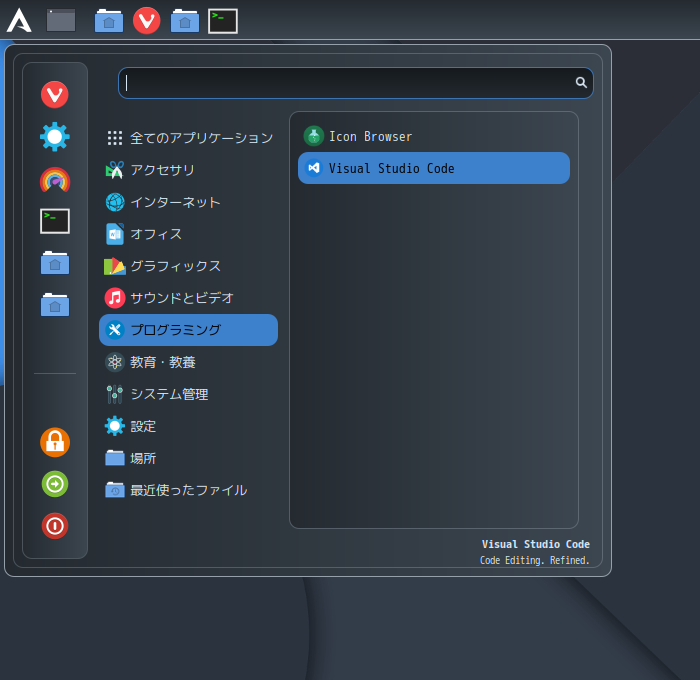Launch terminal from the favorites sidebar
The width and height of the screenshot is (700, 680).
coord(54,221)
